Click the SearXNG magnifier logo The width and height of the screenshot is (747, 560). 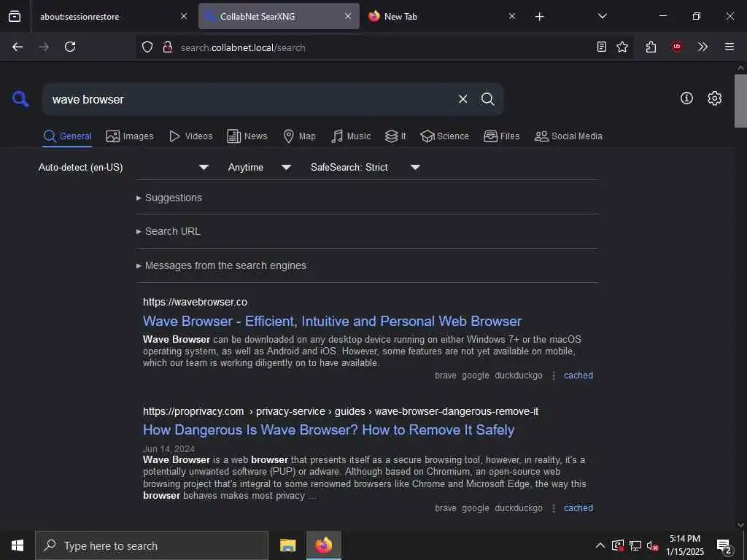(20, 99)
